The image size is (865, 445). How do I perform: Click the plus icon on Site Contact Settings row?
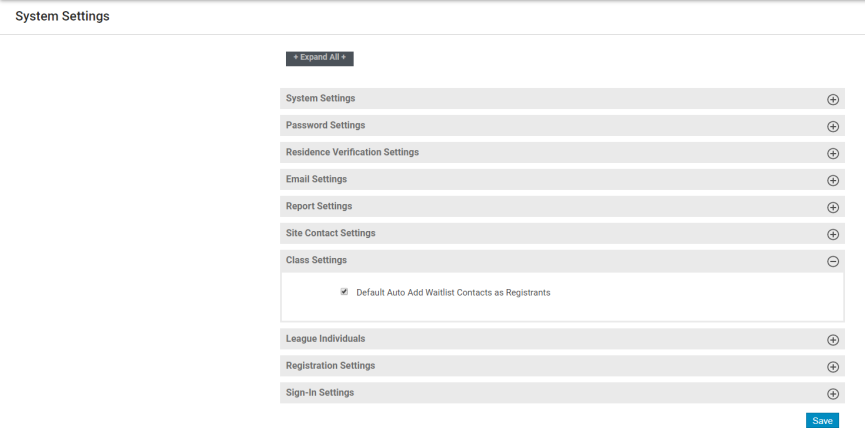[832, 235]
